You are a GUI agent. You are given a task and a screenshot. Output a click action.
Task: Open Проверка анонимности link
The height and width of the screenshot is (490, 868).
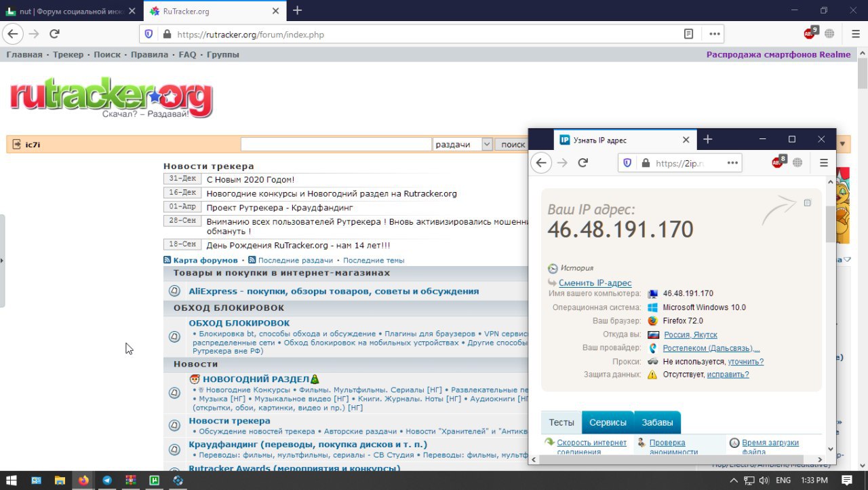point(673,447)
